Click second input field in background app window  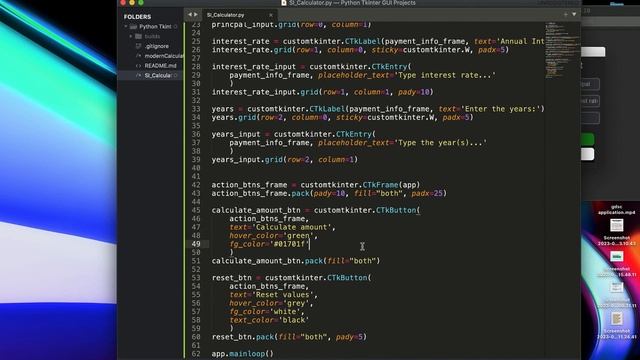pos(590,101)
